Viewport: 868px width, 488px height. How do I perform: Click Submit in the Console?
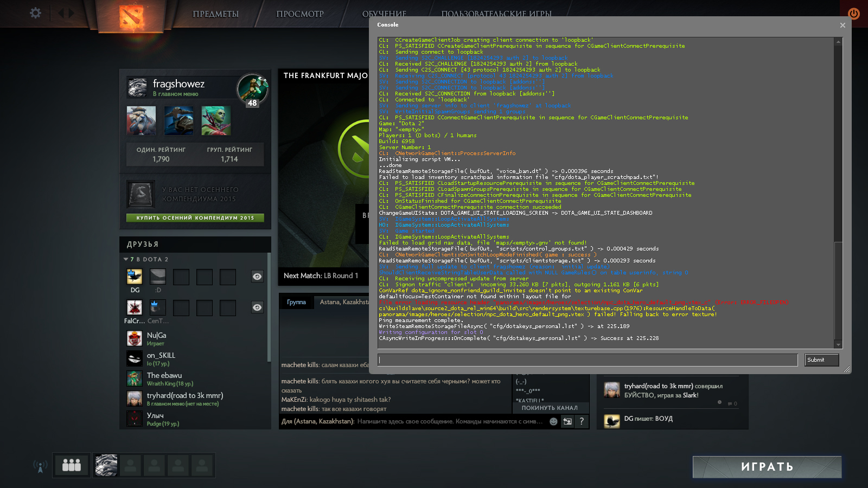[x=821, y=360]
